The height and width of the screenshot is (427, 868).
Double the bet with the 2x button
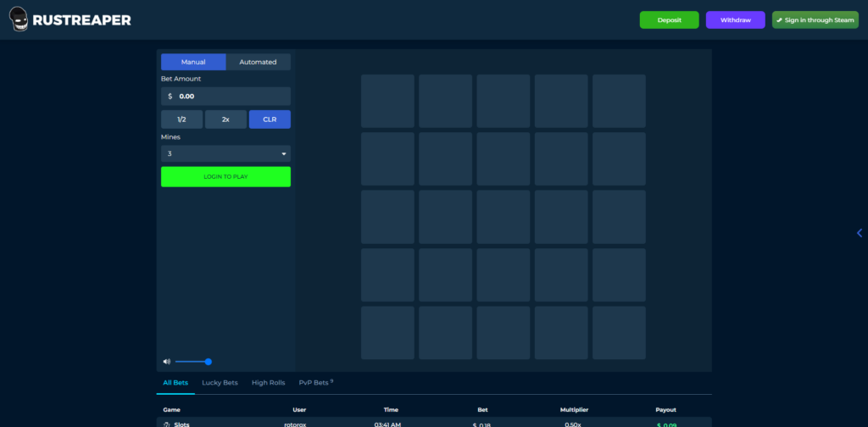coord(225,119)
